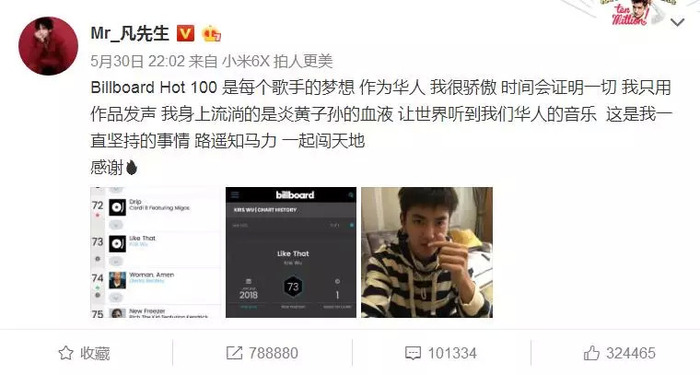Open the Billboard chart history image
Screen dimensions: 700x375
tap(291, 252)
